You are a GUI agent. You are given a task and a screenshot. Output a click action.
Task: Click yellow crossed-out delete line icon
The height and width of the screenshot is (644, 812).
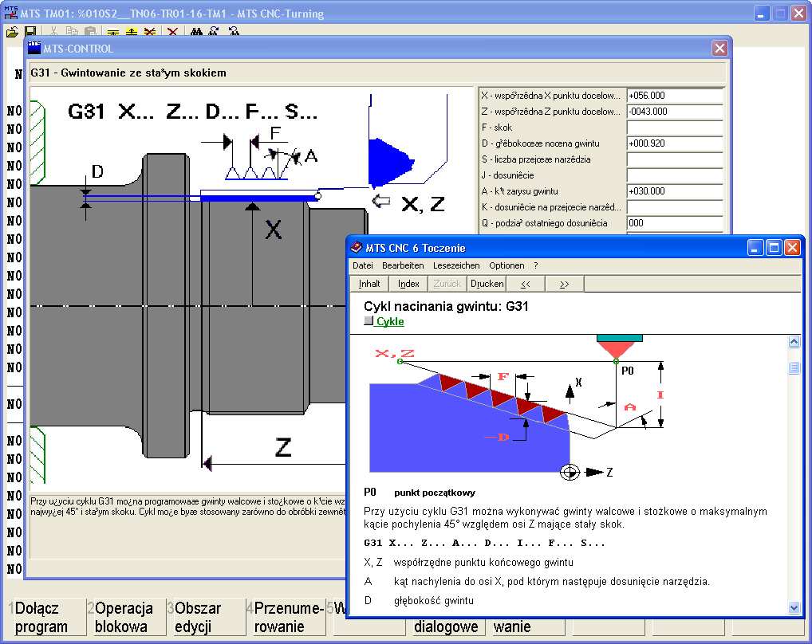click(x=150, y=32)
